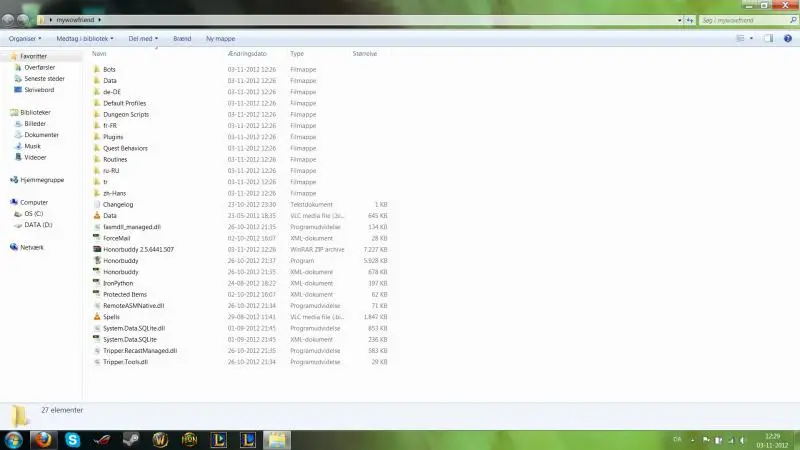Go back with the navigation arrow
The image size is (800, 450).
pos(8,20)
